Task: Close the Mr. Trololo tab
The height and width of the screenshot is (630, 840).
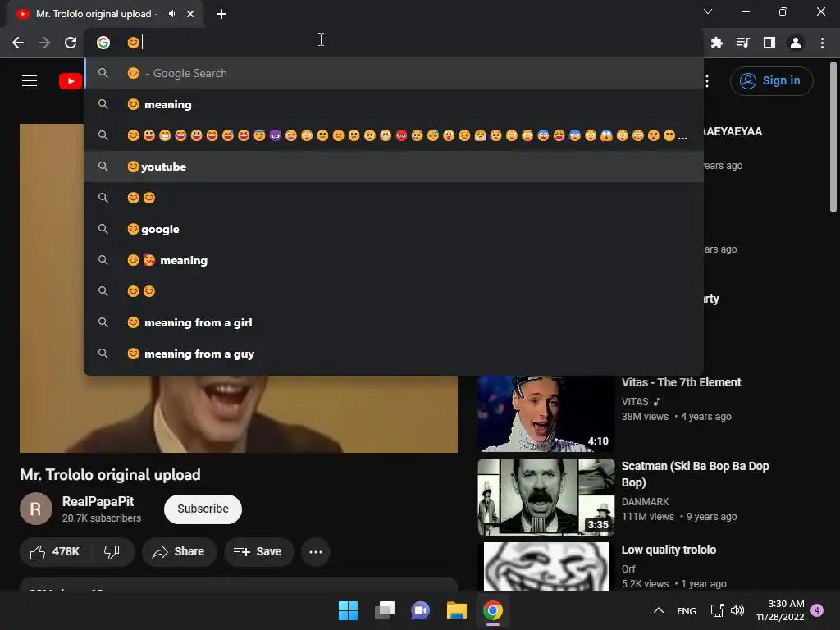Action: (190, 14)
